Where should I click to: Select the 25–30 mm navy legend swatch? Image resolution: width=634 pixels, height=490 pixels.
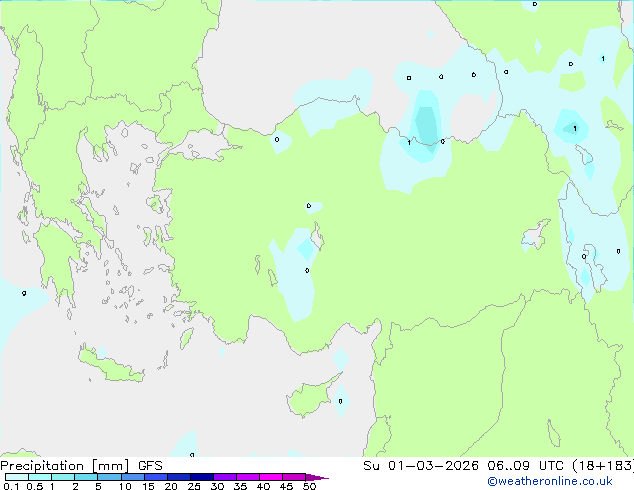[x=201, y=477]
